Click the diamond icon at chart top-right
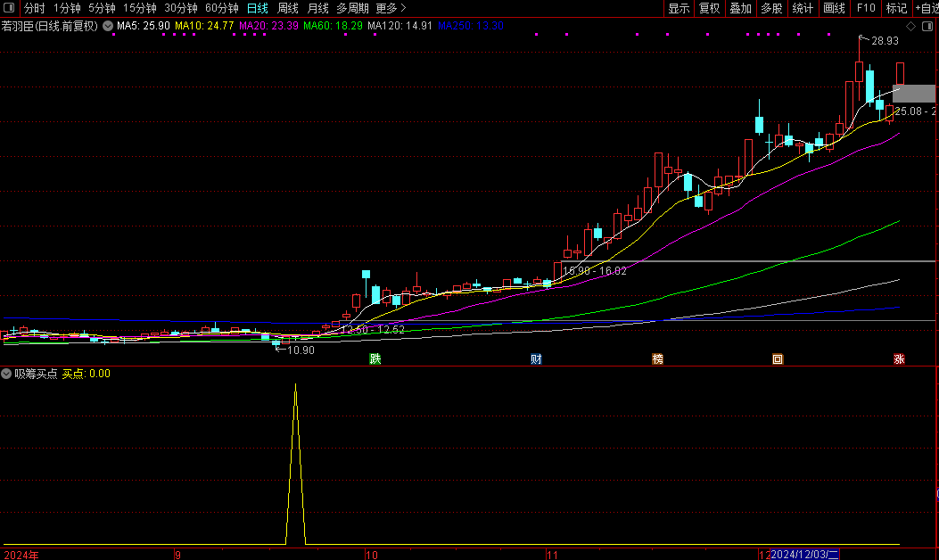This screenshot has height=560, width=939. click(x=910, y=27)
